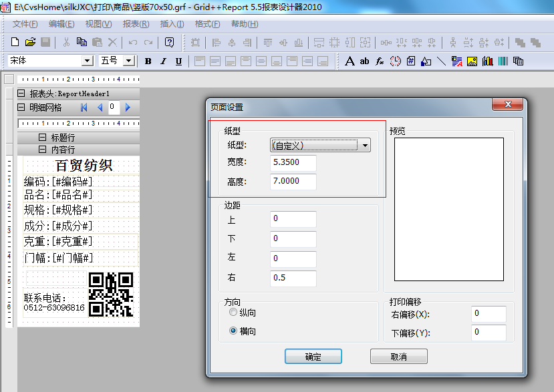Select the 百贸纺织 title text on the label
This screenshot has width=554, height=392.
(x=84, y=165)
